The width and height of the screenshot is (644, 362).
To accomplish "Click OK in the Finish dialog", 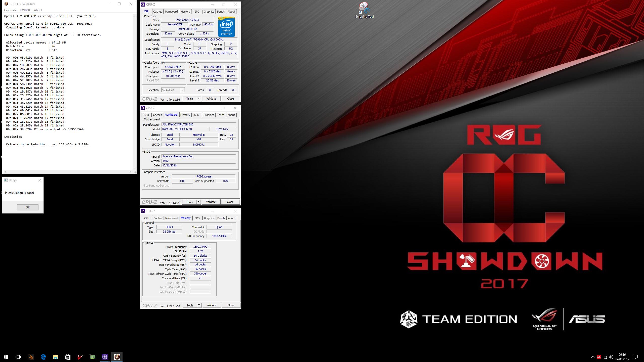I will coord(28,207).
